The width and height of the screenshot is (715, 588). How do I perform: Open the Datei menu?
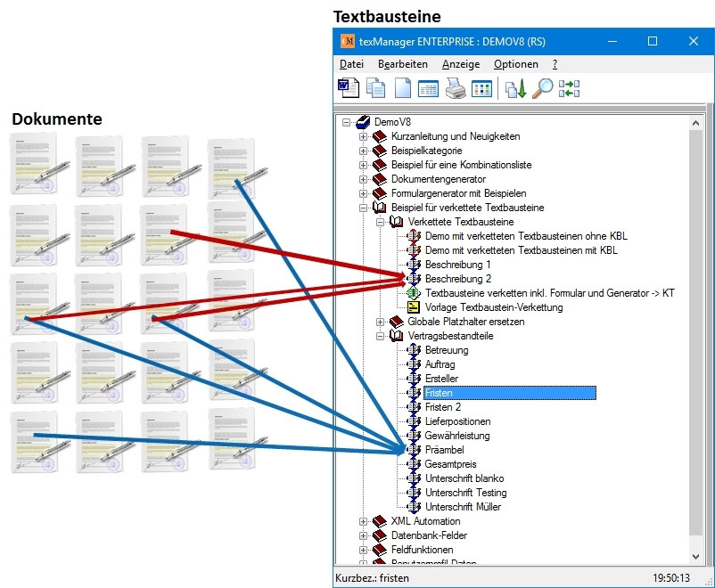tap(351, 63)
